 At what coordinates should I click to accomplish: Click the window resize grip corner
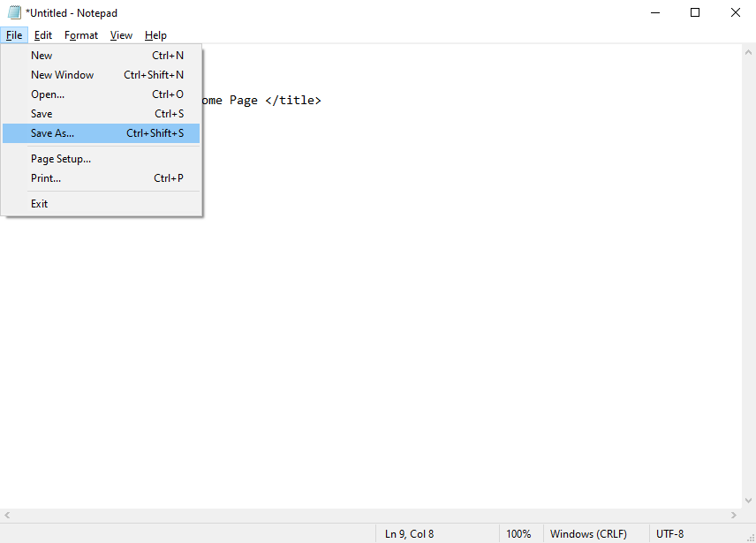pos(750,537)
